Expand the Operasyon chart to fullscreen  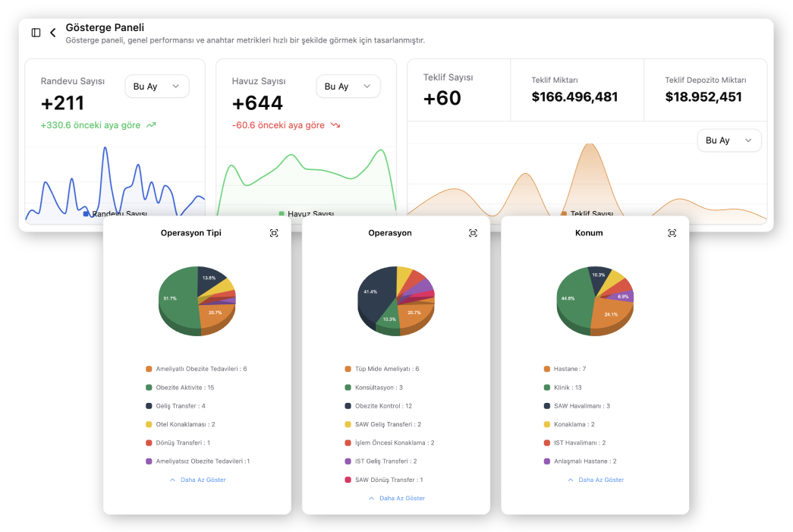pos(473,233)
